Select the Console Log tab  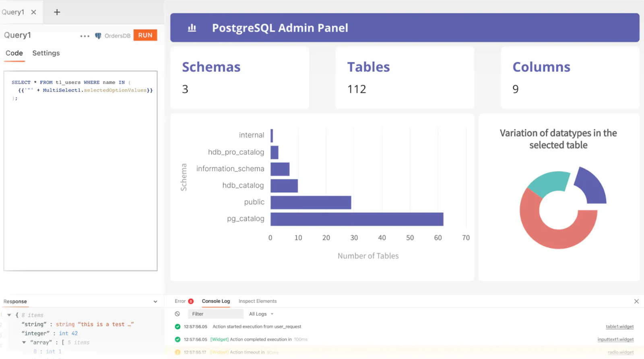tap(216, 301)
